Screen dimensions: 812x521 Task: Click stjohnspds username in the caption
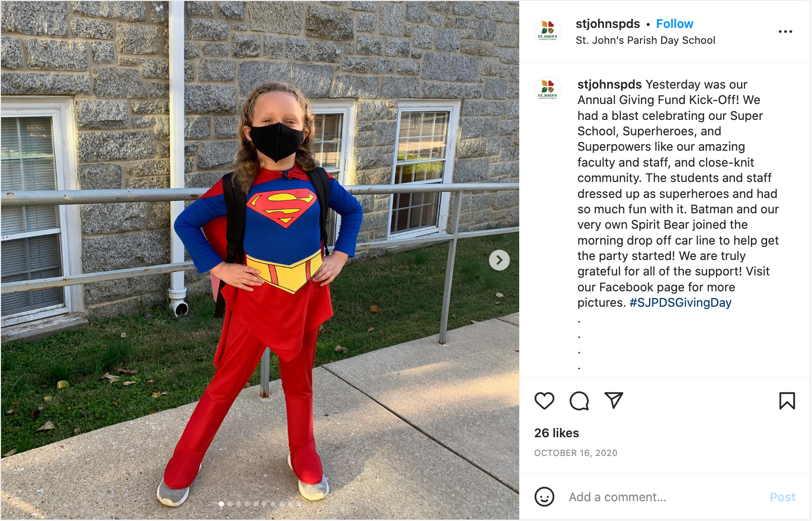(x=609, y=84)
